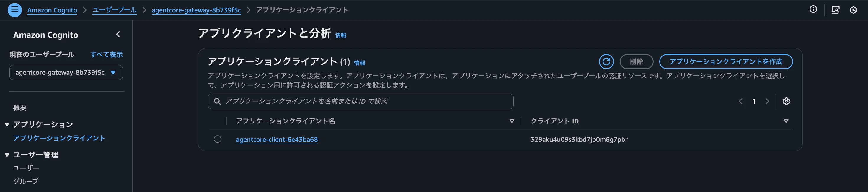Open table preferences via the gear icon
This screenshot has height=192, width=868.
[x=787, y=101]
